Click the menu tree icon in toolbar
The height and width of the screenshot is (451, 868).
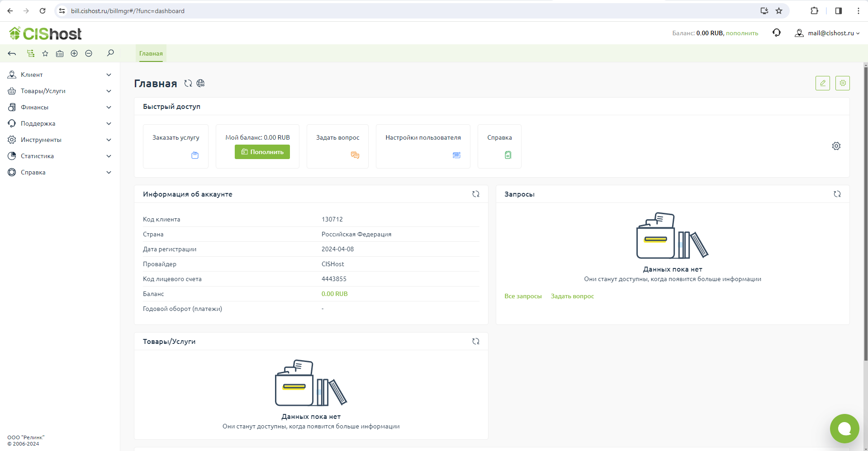pyautogui.click(x=31, y=53)
